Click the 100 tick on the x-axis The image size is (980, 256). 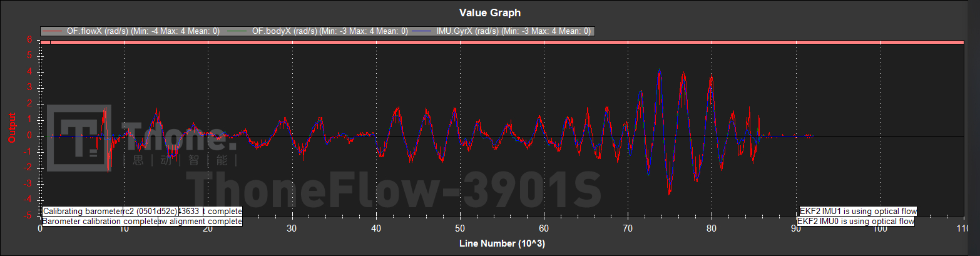click(x=880, y=230)
